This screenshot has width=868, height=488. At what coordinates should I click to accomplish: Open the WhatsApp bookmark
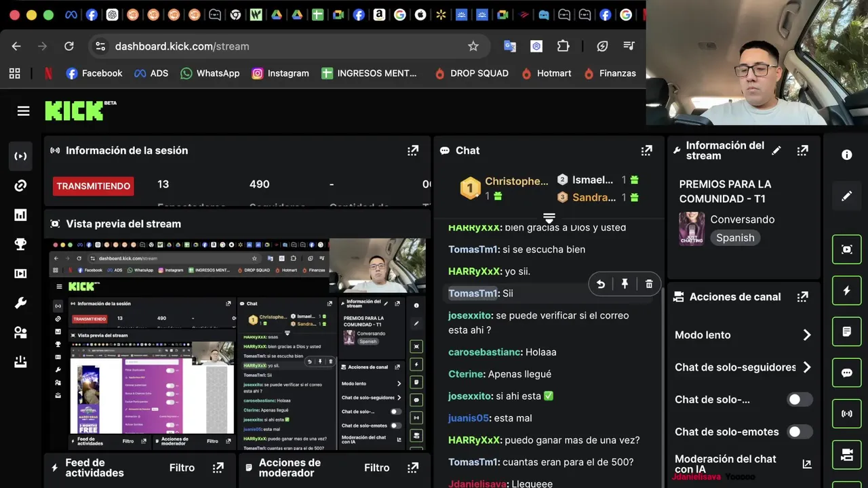click(x=210, y=73)
